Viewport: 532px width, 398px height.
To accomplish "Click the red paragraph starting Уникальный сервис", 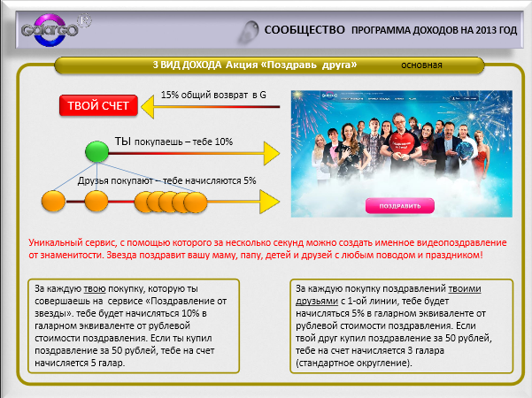I will point(267,249).
